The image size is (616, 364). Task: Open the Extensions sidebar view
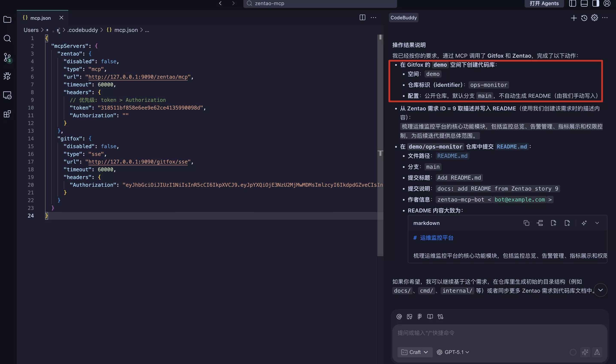[x=7, y=114]
